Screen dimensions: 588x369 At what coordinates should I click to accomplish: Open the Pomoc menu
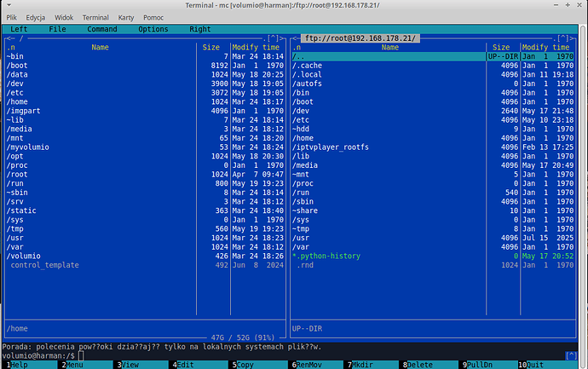[153, 18]
